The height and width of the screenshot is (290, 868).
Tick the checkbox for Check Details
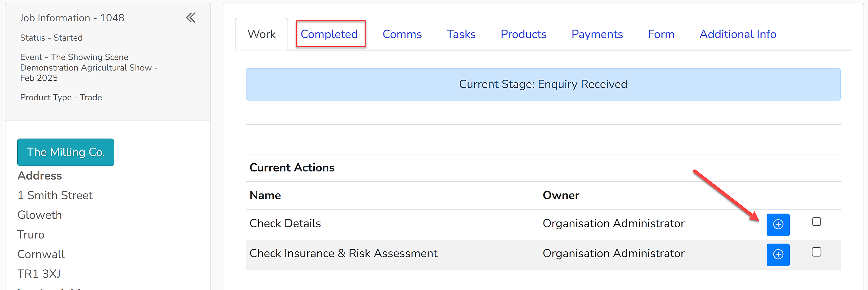point(816,222)
